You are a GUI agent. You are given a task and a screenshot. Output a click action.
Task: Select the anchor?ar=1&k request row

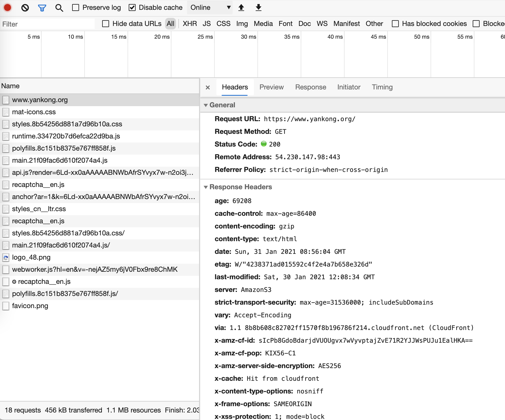click(x=100, y=197)
